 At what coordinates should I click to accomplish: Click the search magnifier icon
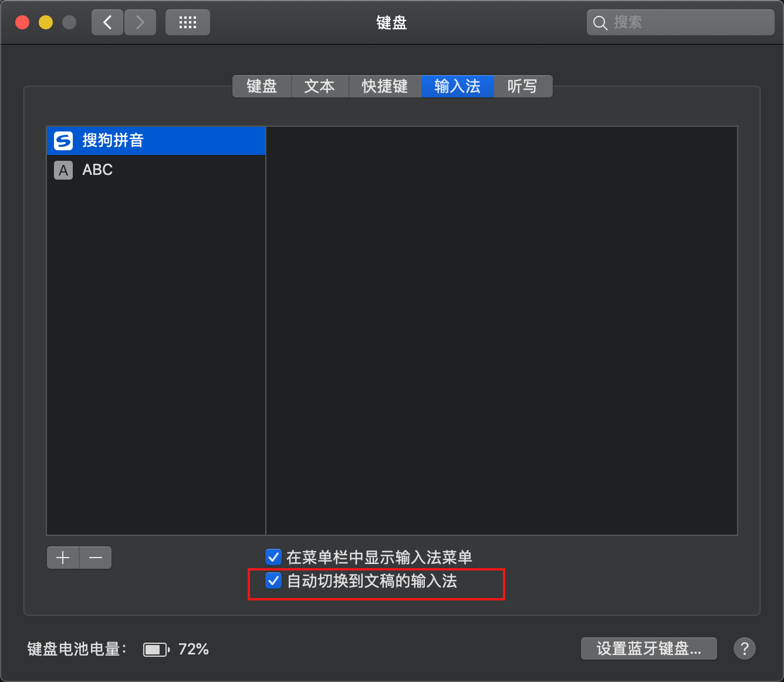[x=600, y=22]
